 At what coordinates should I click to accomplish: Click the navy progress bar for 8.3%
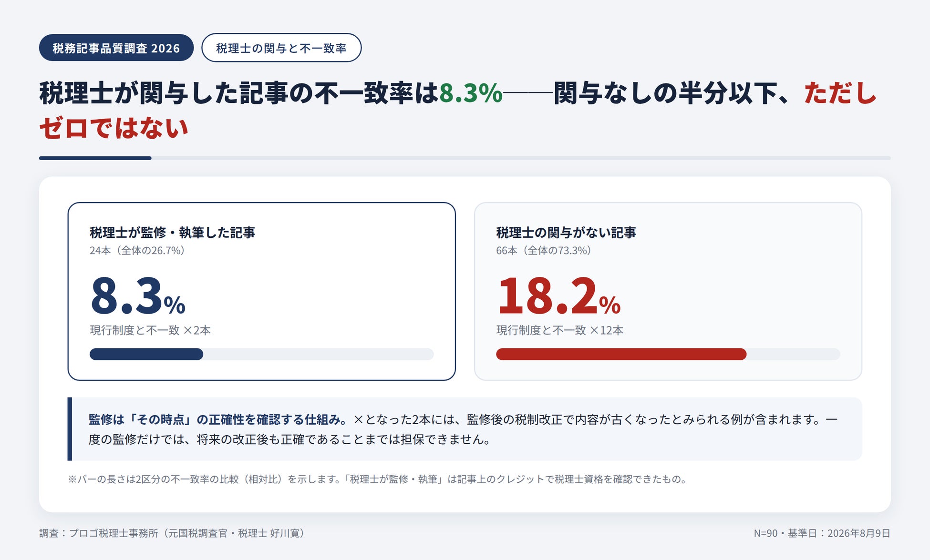point(146,354)
